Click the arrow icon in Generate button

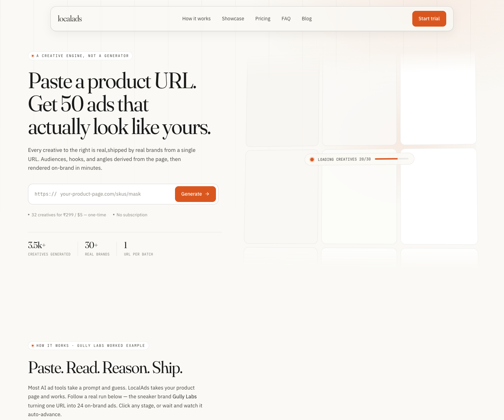207,194
